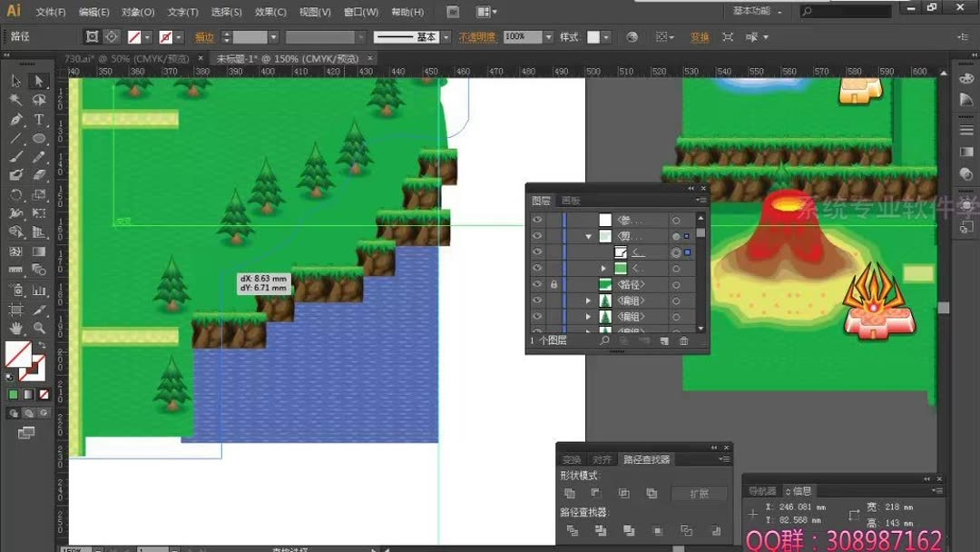The height and width of the screenshot is (552, 980).
Task: Unlock the locked layer row
Action: click(x=554, y=283)
